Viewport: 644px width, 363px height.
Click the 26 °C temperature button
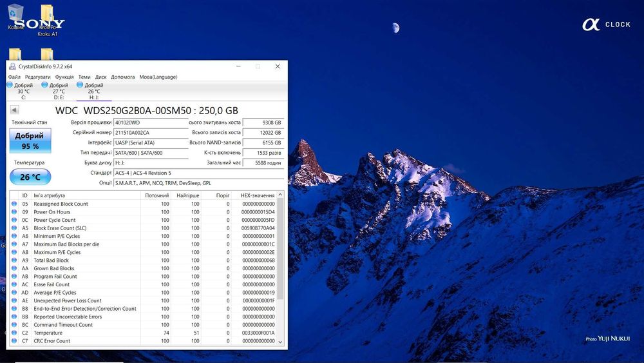click(x=30, y=177)
